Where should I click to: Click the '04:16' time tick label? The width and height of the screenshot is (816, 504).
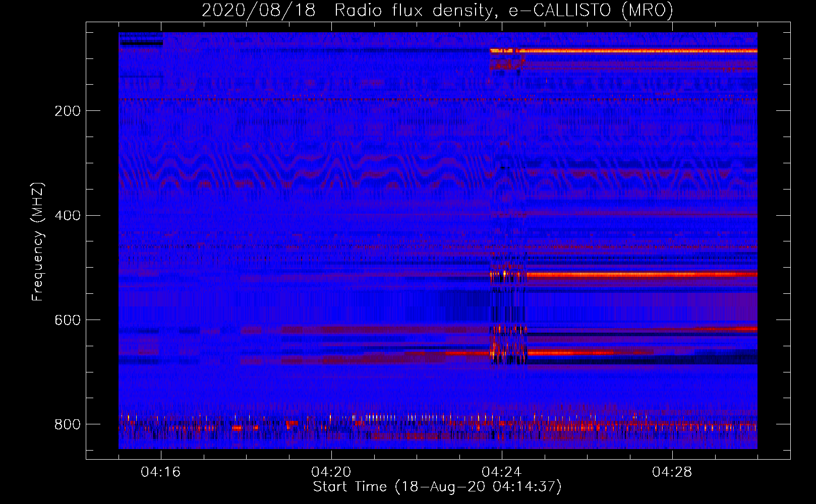click(161, 472)
